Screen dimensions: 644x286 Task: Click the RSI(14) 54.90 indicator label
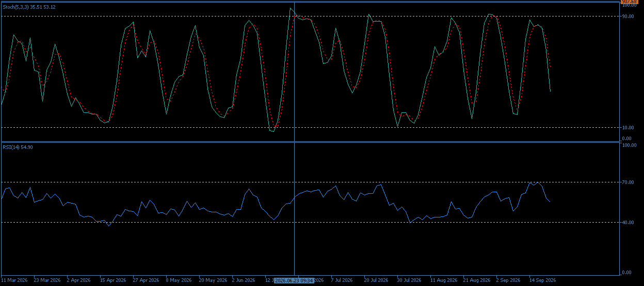(18, 147)
